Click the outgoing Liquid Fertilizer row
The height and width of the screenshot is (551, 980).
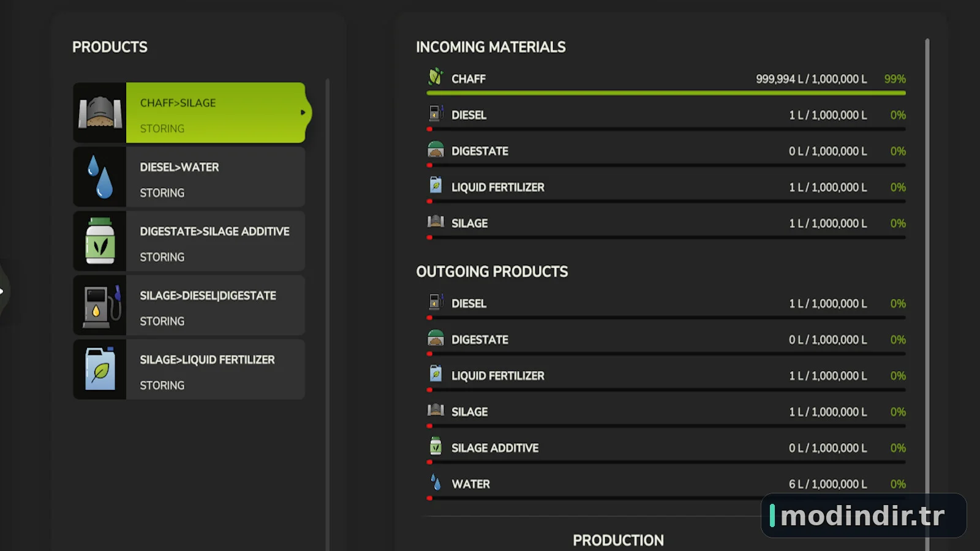pyautogui.click(x=666, y=378)
